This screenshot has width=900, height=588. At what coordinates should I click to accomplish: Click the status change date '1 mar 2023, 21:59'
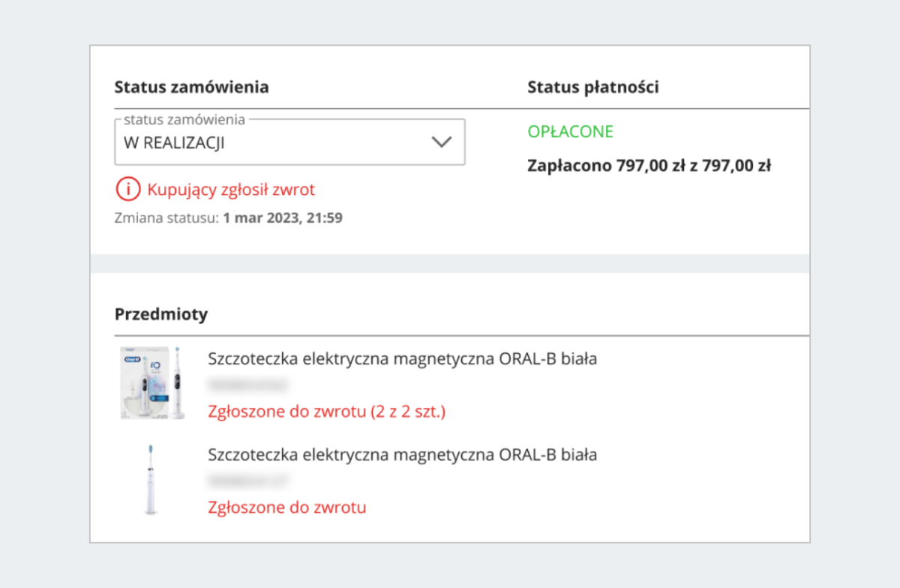[283, 219]
